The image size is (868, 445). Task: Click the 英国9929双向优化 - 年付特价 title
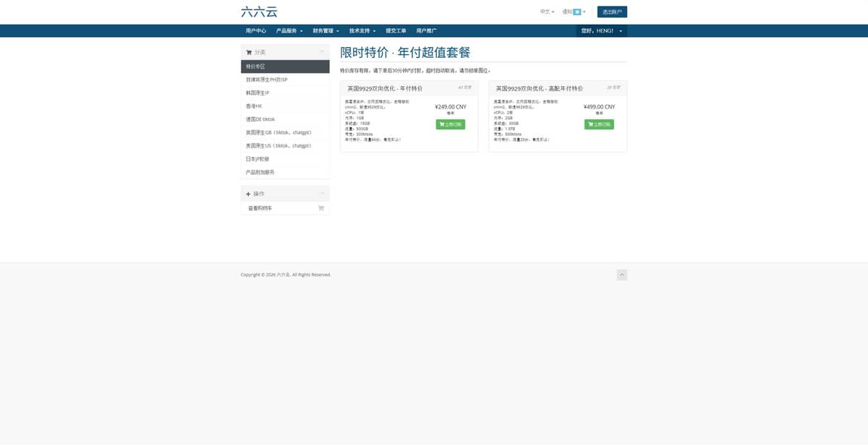pyautogui.click(x=385, y=88)
